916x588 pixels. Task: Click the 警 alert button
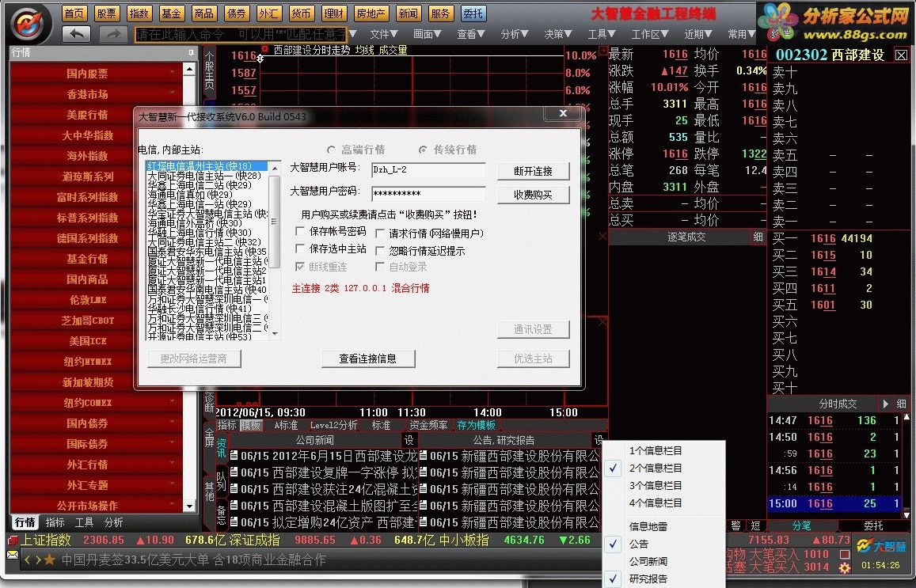coord(736,525)
